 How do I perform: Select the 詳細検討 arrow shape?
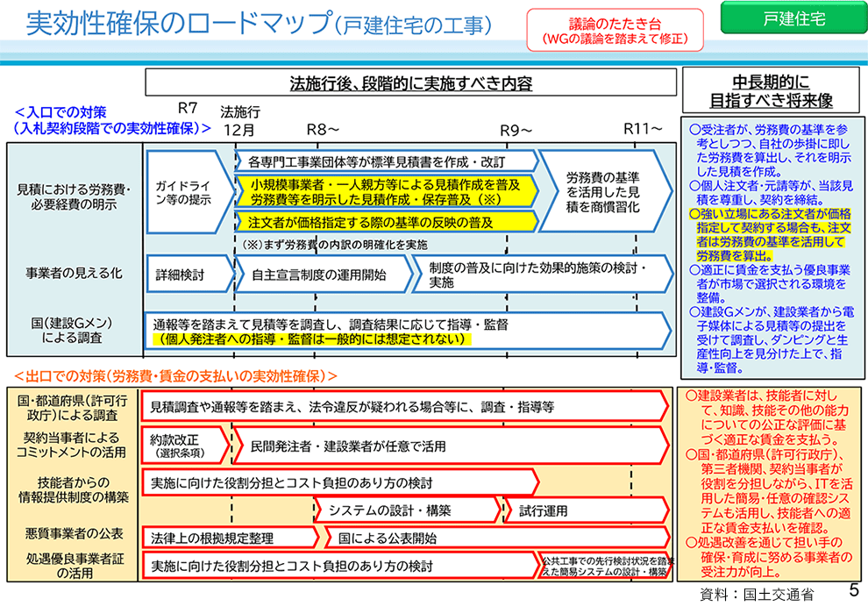coord(185,274)
